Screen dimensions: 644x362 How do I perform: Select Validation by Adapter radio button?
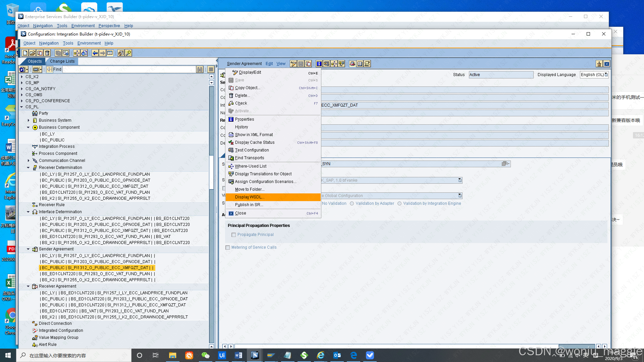tap(352, 203)
